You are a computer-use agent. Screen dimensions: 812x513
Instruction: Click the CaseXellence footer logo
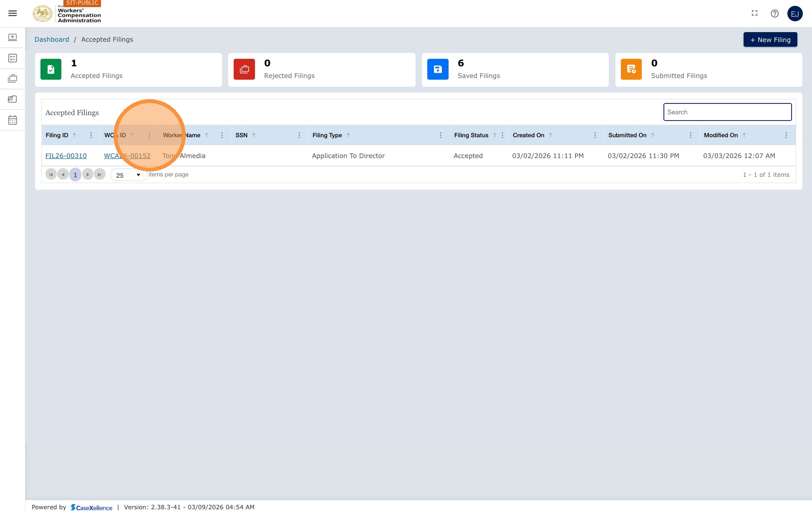91,507
